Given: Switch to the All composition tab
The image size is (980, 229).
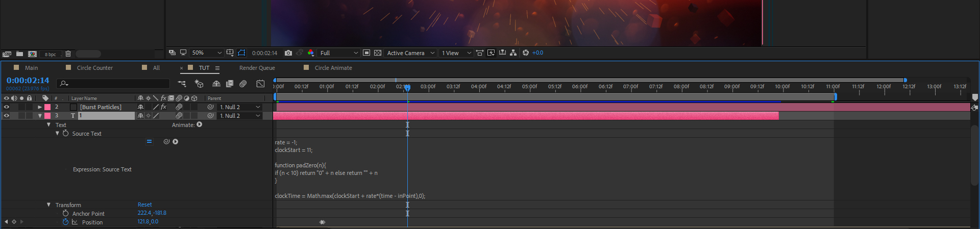Looking at the screenshot, I should 156,68.
